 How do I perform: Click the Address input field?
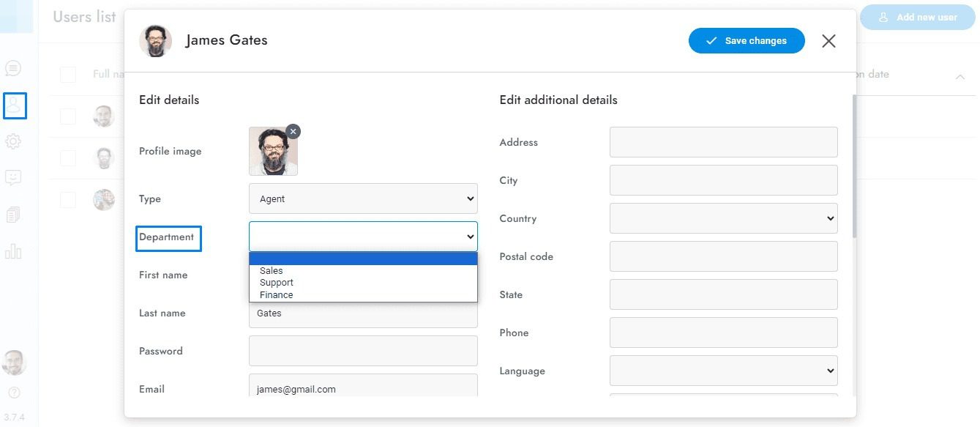pyautogui.click(x=723, y=142)
